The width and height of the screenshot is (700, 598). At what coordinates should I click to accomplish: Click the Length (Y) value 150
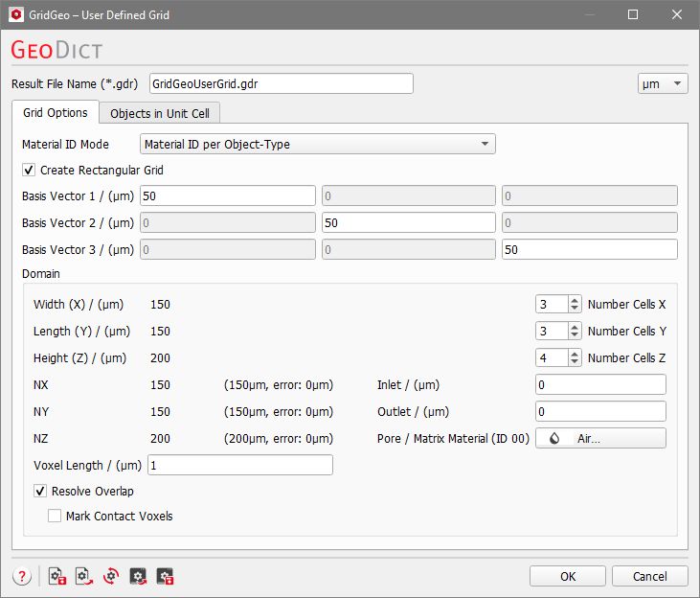pos(160,332)
